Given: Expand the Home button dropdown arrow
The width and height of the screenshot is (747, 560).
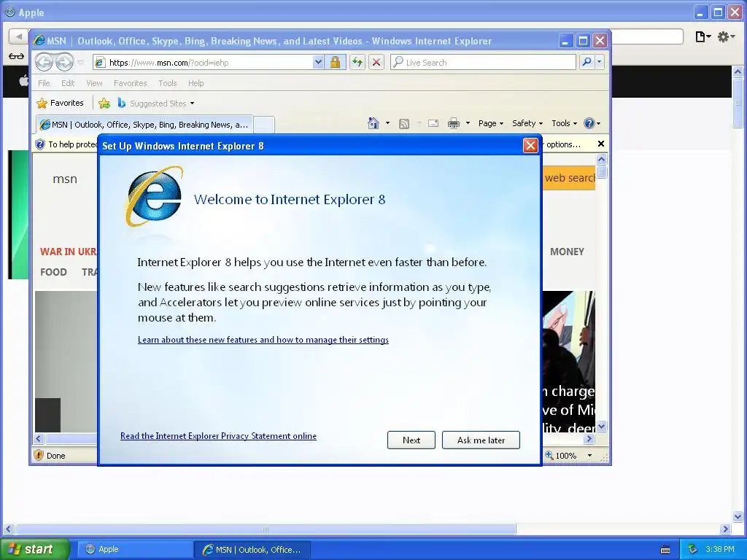Looking at the screenshot, I should pyautogui.click(x=387, y=123).
